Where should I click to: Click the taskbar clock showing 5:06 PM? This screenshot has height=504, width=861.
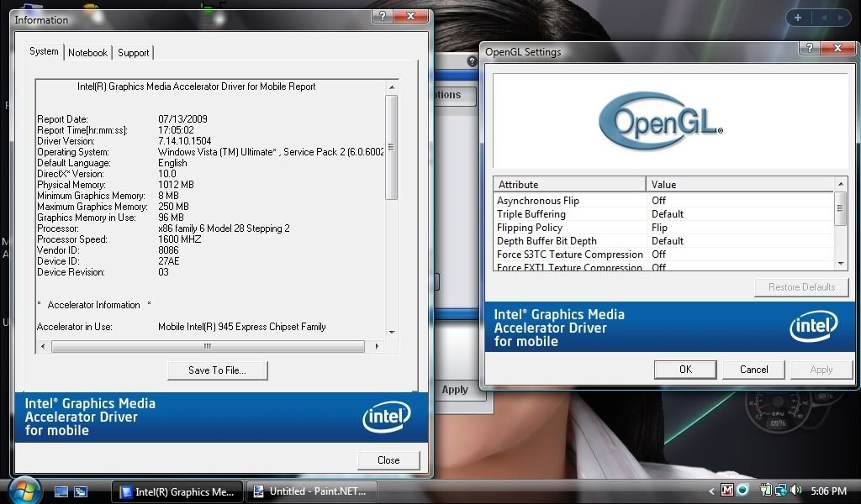pyautogui.click(x=828, y=491)
